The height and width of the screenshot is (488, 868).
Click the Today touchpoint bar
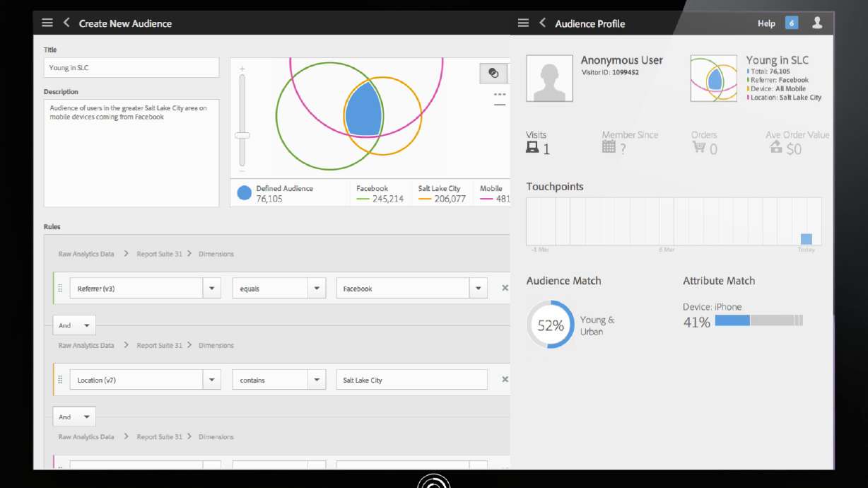pyautogui.click(x=806, y=239)
